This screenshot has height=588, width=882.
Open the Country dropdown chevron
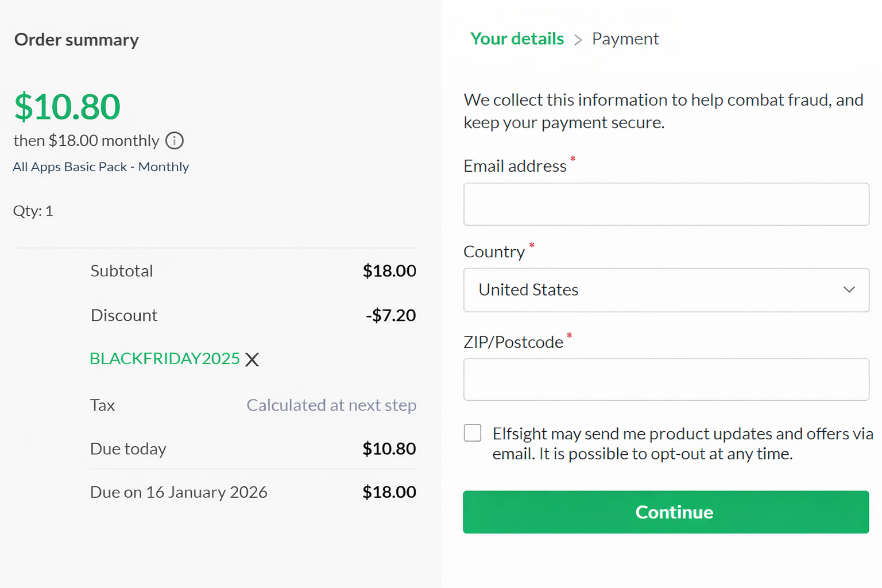tap(849, 290)
